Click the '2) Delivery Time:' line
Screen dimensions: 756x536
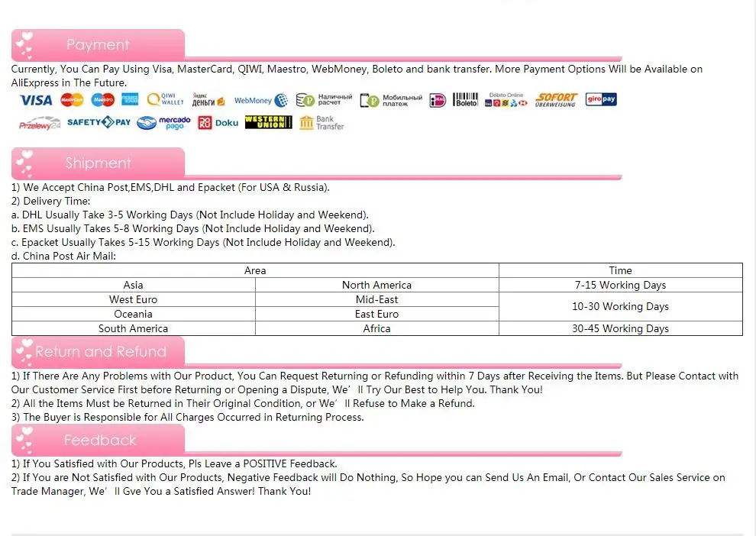pyautogui.click(x=50, y=201)
